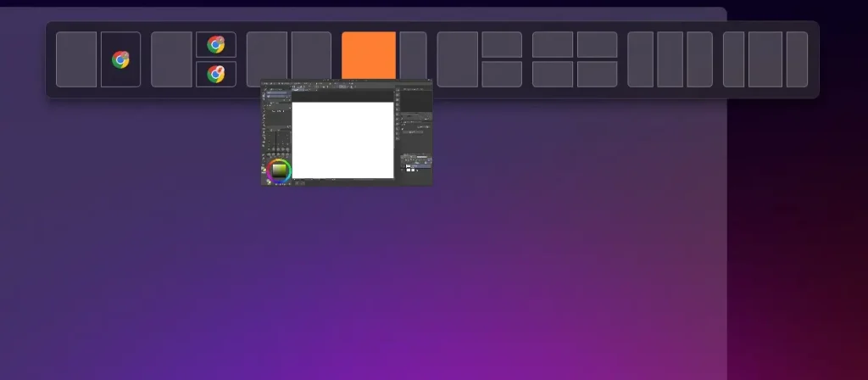Pick the middle column of the equal three-column layout
Screen dimensions: 868x380
click(670, 59)
